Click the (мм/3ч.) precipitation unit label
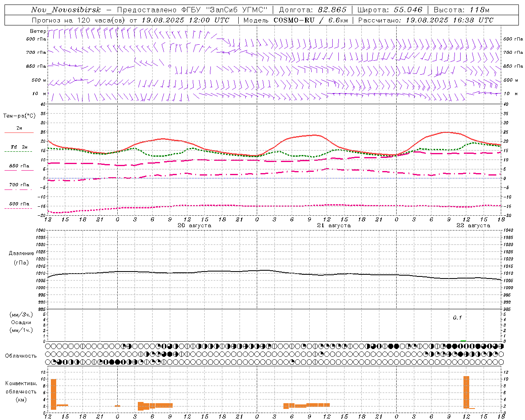The height and width of the screenshot is (420, 525). pos(21,315)
